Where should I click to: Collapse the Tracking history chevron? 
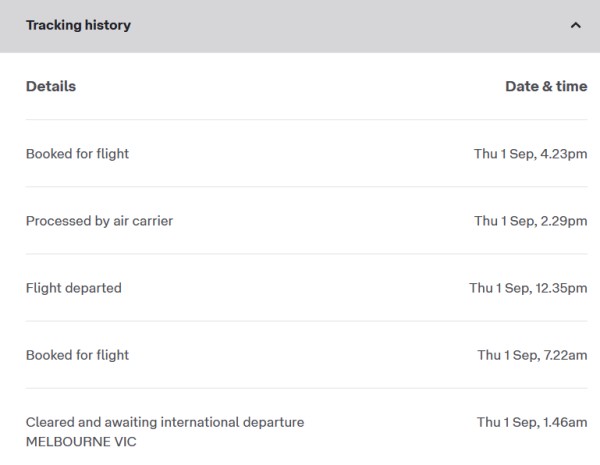tap(575, 25)
